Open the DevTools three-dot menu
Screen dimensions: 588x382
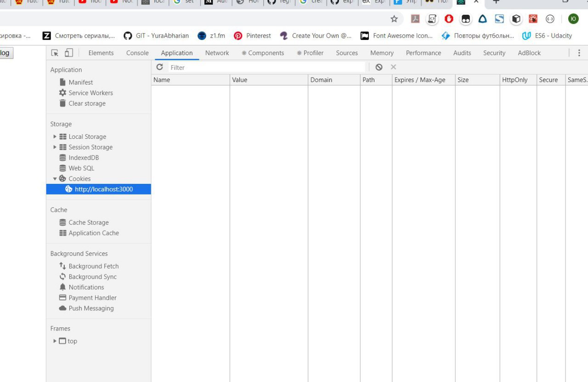click(579, 53)
